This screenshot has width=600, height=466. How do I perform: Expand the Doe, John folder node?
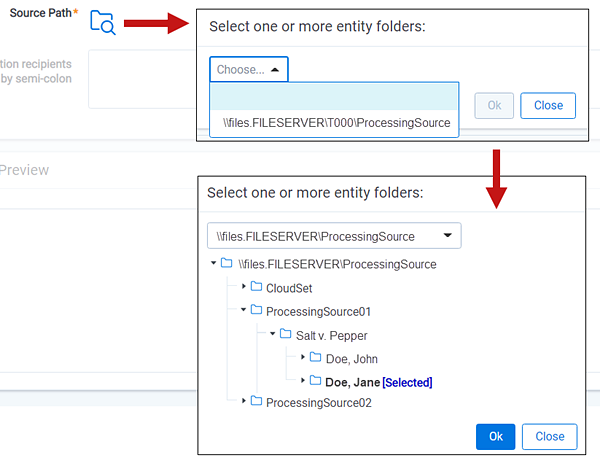click(302, 357)
